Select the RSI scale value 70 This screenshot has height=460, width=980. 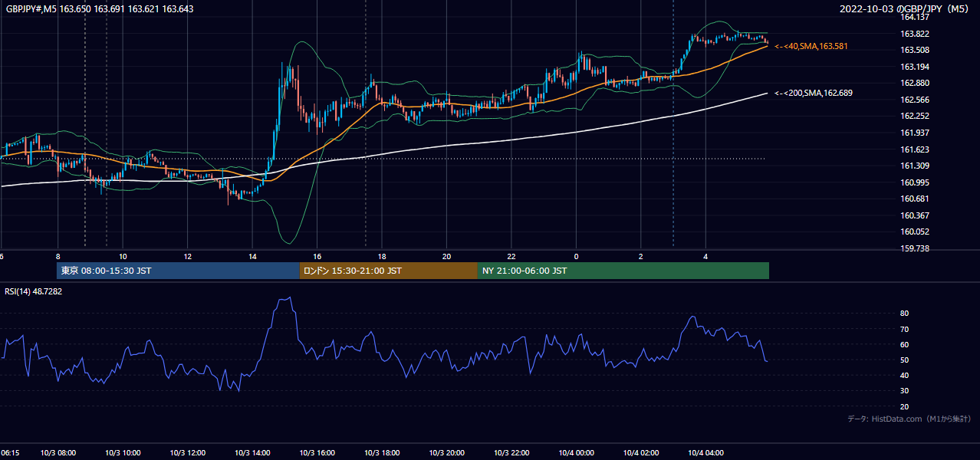[904, 329]
